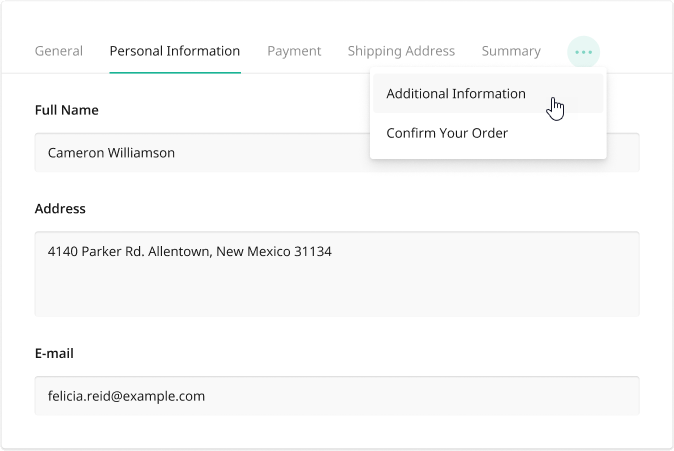
Task: Click the Address field label
Action: pyautogui.click(x=60, y=209)
